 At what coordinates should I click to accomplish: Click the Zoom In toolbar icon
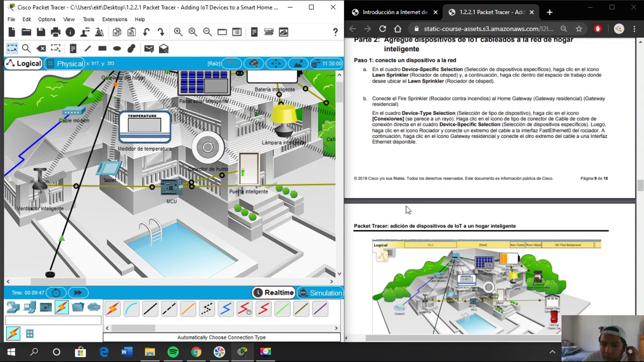coord(178,32)
